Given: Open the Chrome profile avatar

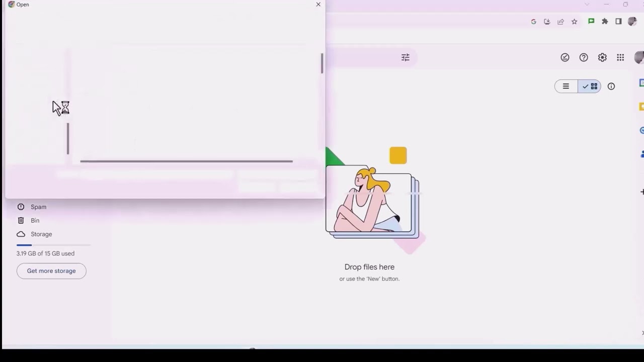Looking at the screenshot, I should pos(632,21).
